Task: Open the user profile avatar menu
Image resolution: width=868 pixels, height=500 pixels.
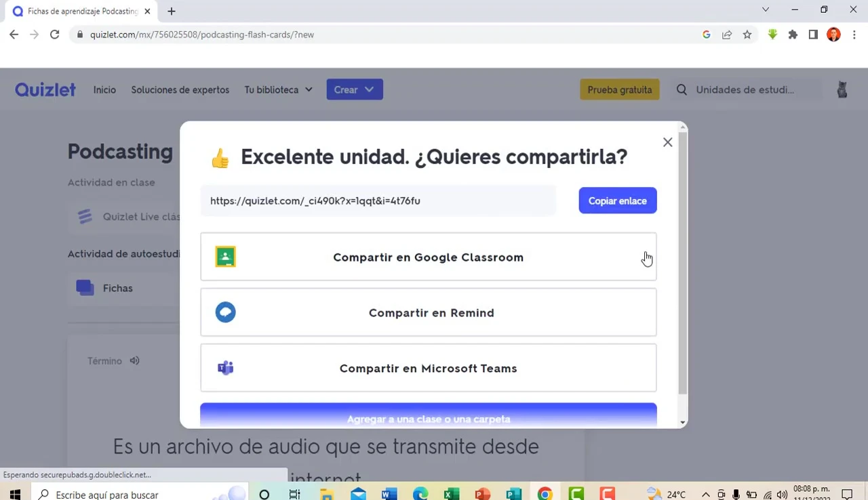Action: [x=842, y=89]
